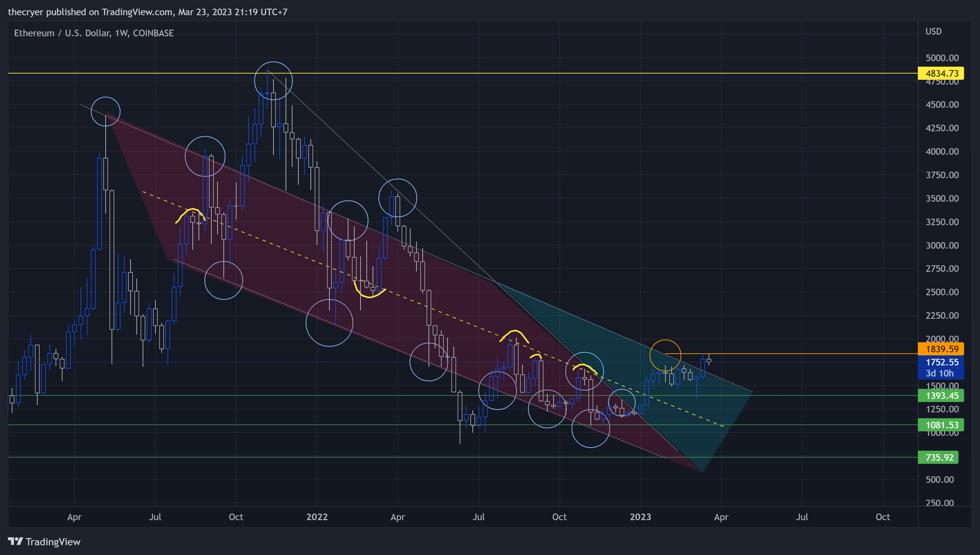Click the green 735.92 price label
Viewport: 980px width, 555px height.
point(938,457)
